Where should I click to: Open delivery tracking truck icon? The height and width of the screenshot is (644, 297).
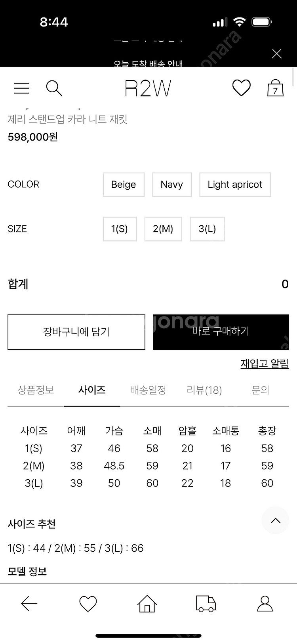tap(206, 604)
